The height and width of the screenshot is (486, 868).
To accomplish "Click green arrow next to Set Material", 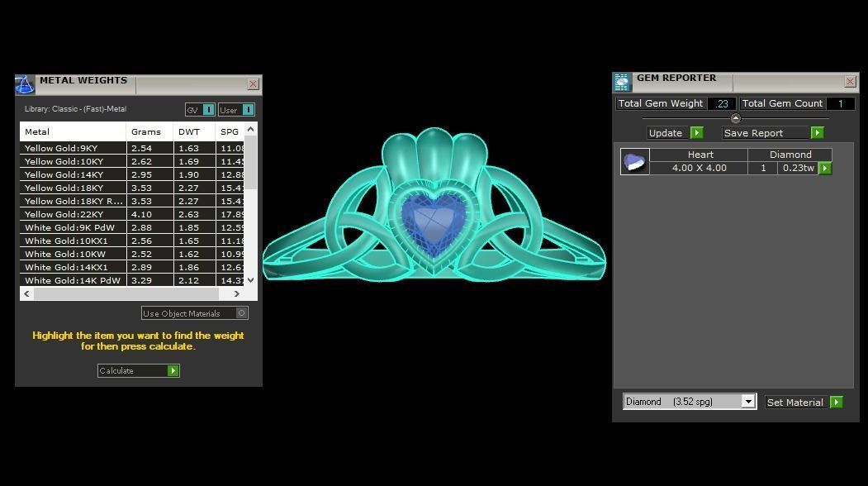I will pyautogui.click(x=837, y=403).
